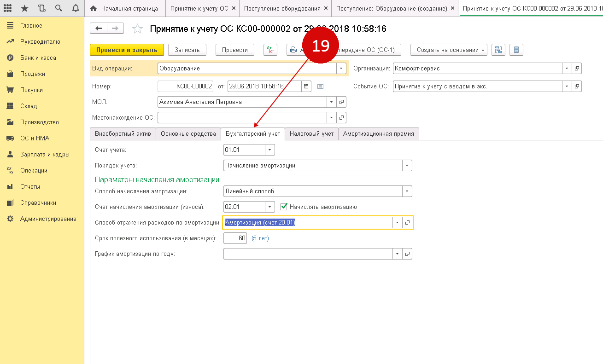This screenshot has width=603, height=364.
Task: Open Favorites star in top bar
Action: point(25,8)
